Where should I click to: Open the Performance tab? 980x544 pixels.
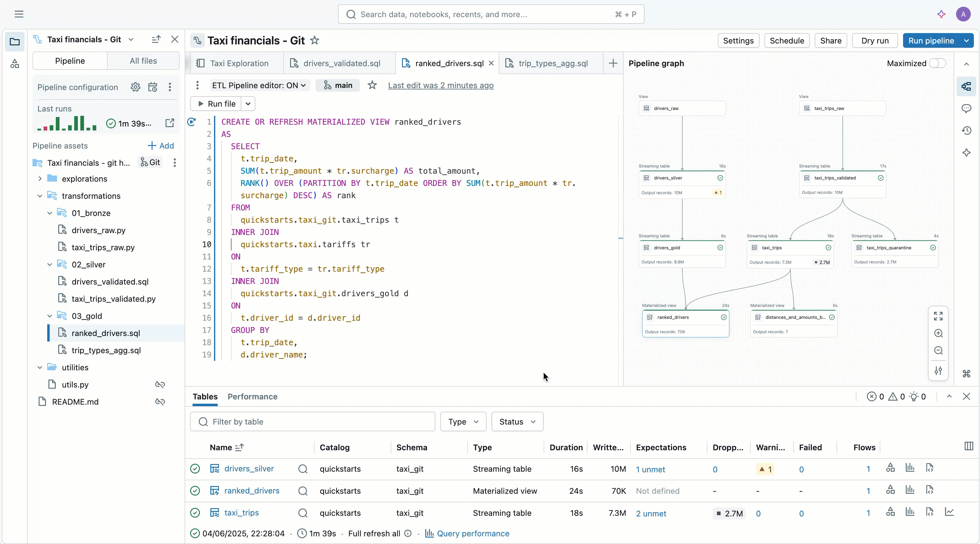252,396
